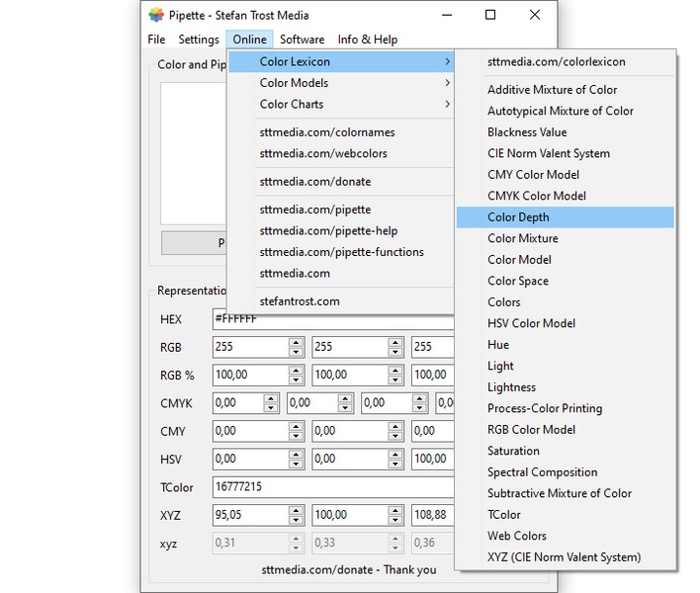Adjust the XYZ first value spinner
Image resolution: width=700 pixels, height=593 pixels.
click(296, 515)
